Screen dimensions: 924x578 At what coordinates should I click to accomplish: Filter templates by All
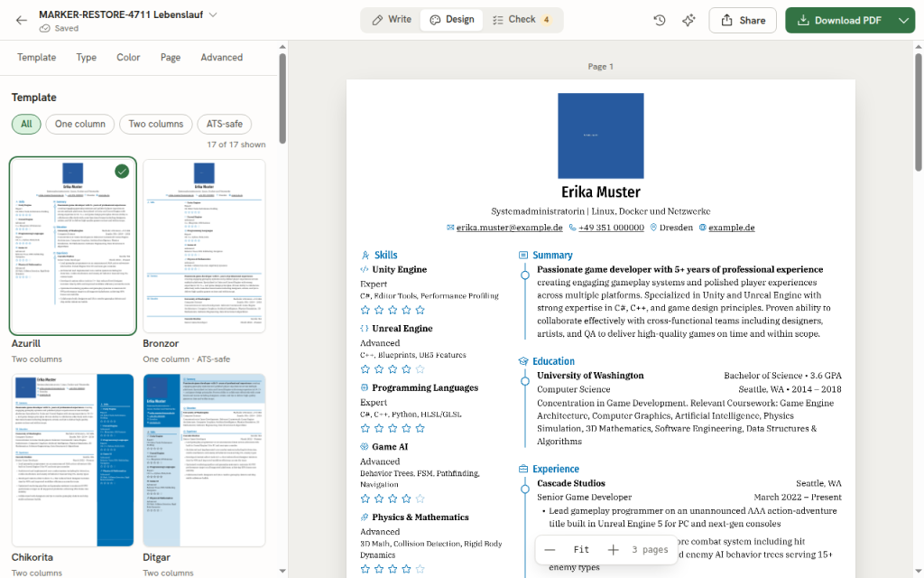coord(26,124)
